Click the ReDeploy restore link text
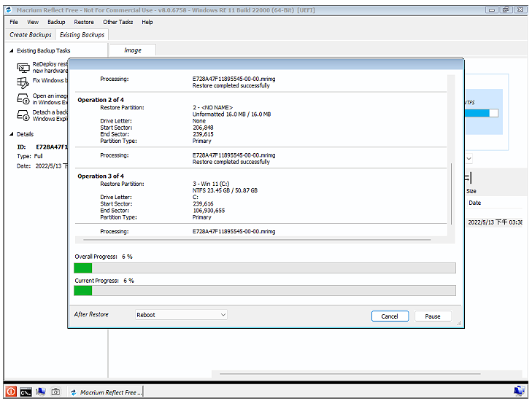Image resolution: width=532 pixels, height=401 pixels. 50,67
